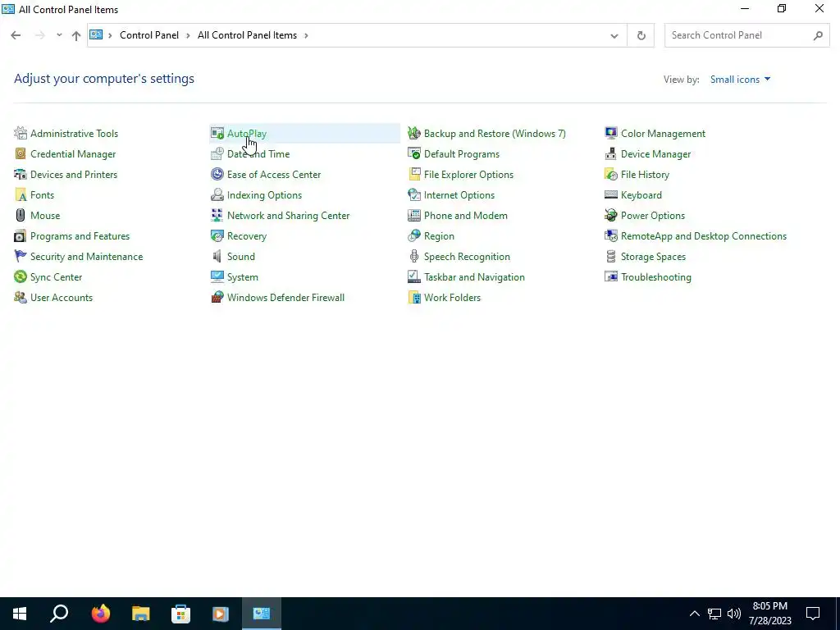The height and width of the screenshot is (630, 840).
Task: Open Keyboard settings link
Action: click(x=641, y=195)
